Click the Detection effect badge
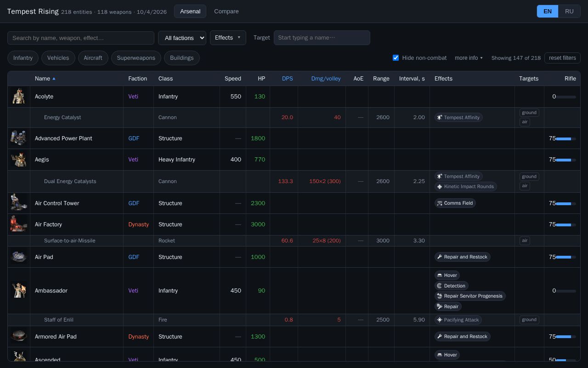The width and height of the screenshot is (588, 368). pyautogui.click(x=452, y=286)
